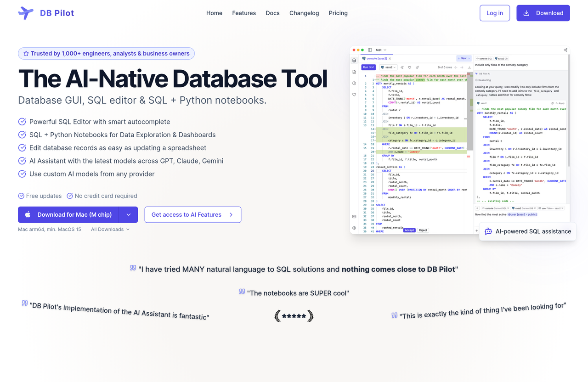The height and width of the screenshot is (382, 588).
Task: Click the DB Pilot airplane logo
Action: click(x=26, y=13)
